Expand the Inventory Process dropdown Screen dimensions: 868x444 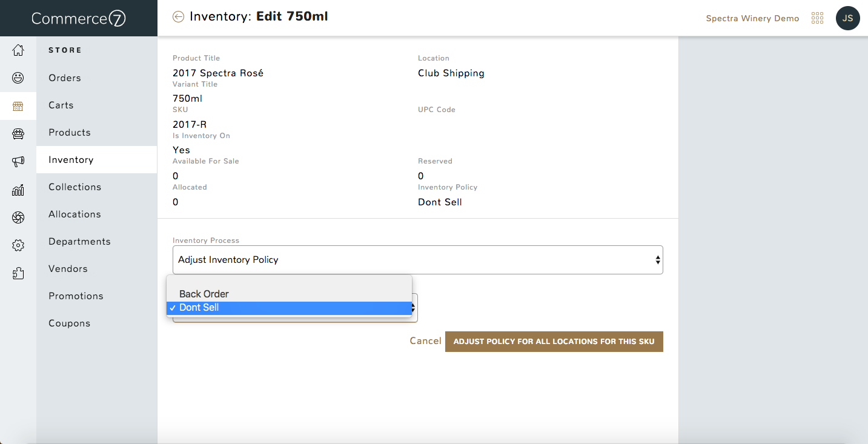click(418, 260)
